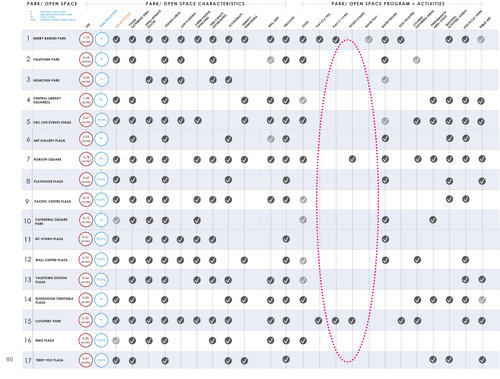Select the Art Gallery Plaza label
Viewport: 500px width, 379px height.
coord(49,140)
